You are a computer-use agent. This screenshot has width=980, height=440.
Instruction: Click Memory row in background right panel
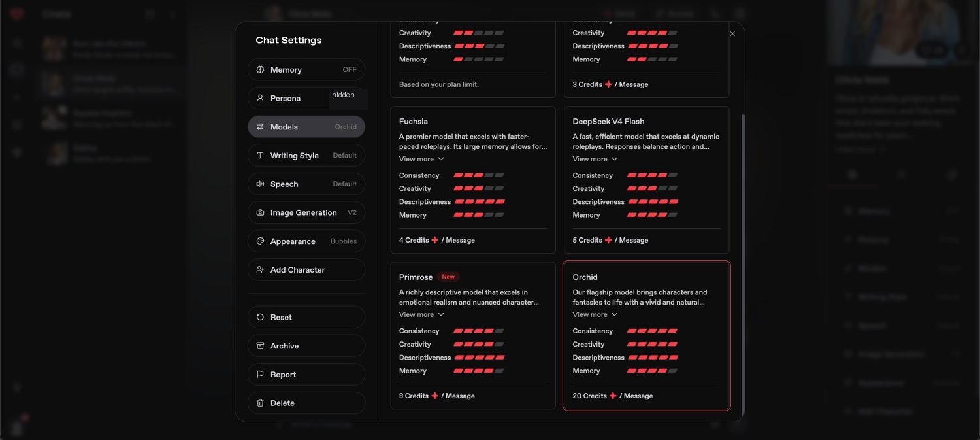pyautogui.click(x=902, y=211)
